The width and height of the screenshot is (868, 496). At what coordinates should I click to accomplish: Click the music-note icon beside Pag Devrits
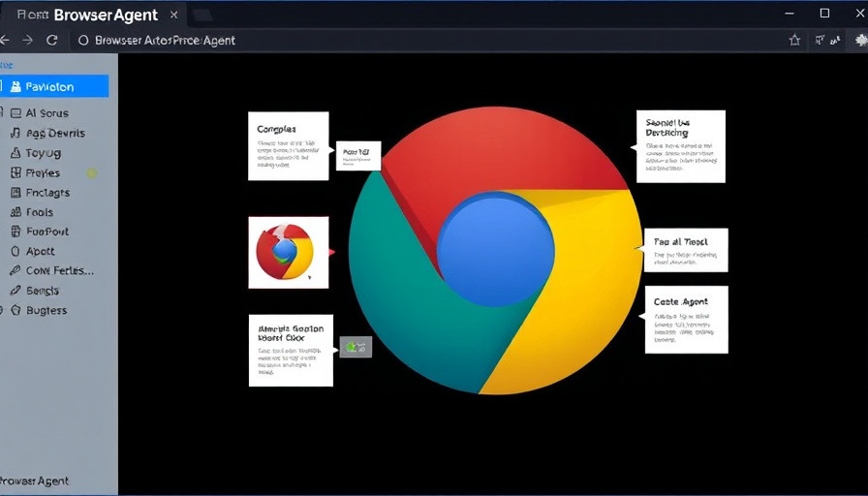(x=15, y=133)
